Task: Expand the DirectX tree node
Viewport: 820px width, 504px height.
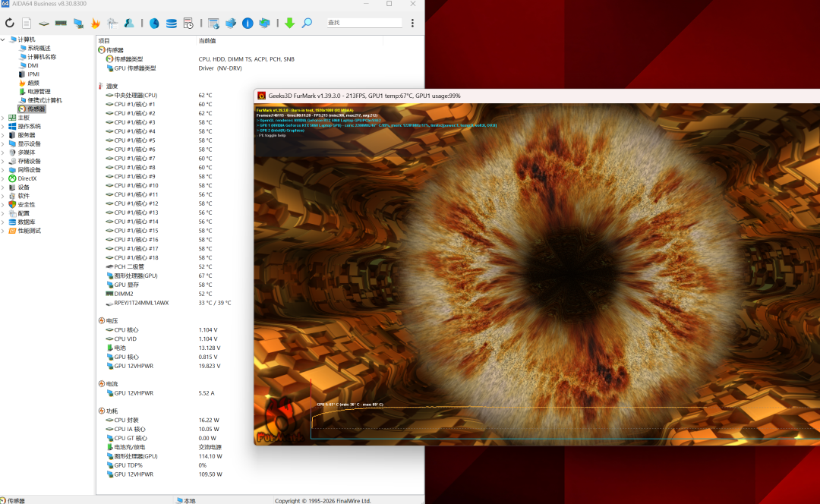Action: click(x=3, y=178)
